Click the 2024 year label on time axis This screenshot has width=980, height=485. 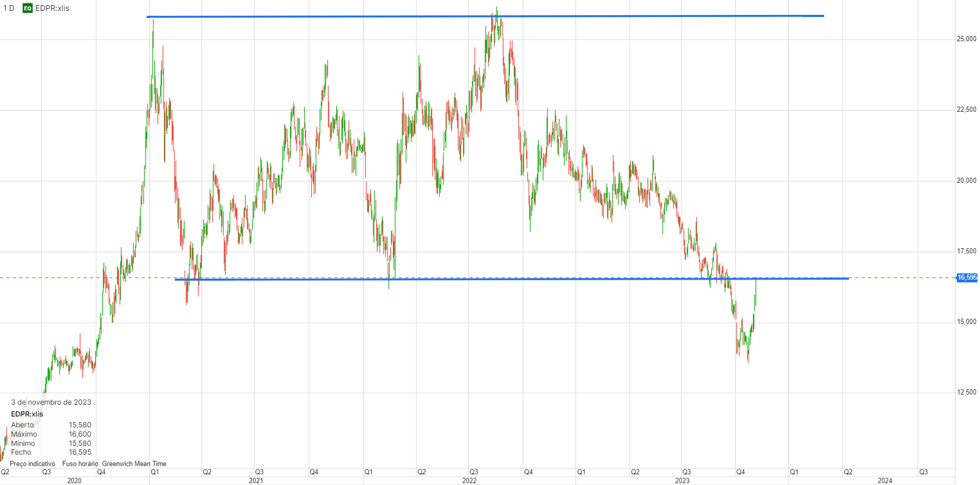pos(885,480)
